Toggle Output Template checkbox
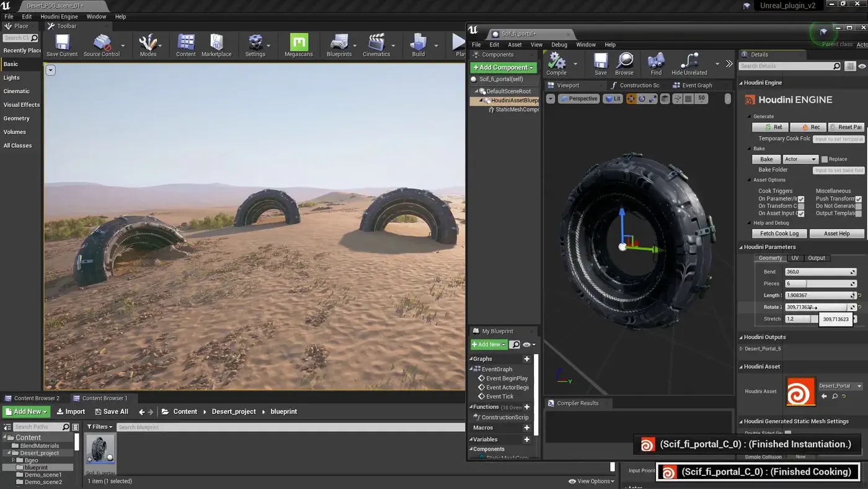 pos(859,213)
